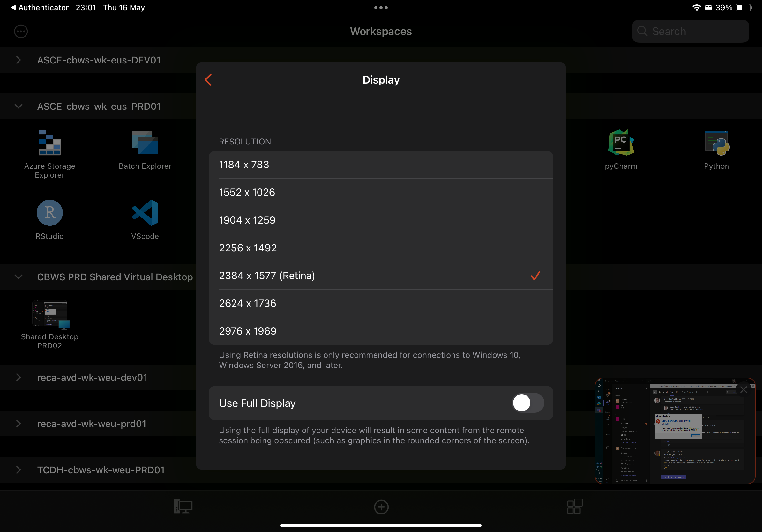Expand the reca-avd-wk-weu-dev01 workspace
Viewport: 762px width, 532px height.
click(x=18, y=377)
